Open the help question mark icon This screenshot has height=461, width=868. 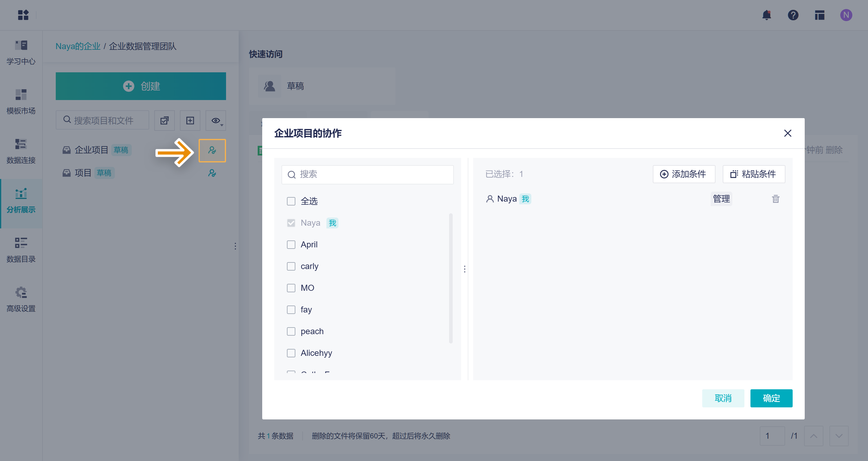793,15
